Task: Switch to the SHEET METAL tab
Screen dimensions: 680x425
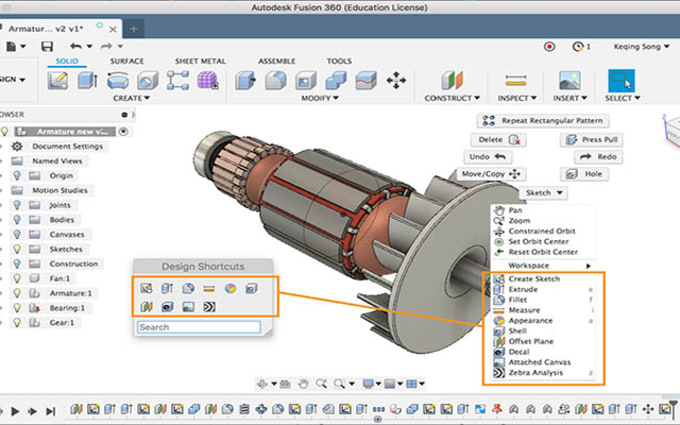Action: point(200,61)
